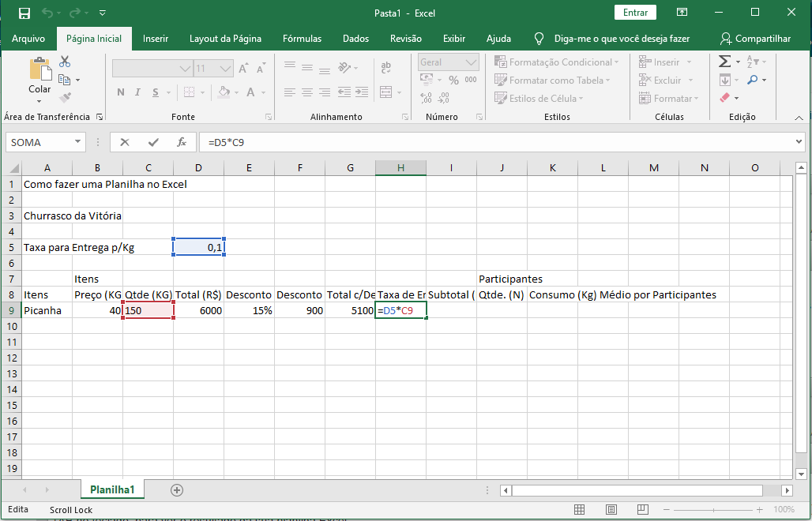Click the Entrar sign-in button
The width and height of the screenshot is (812, 521).
[x=635, y=13]
